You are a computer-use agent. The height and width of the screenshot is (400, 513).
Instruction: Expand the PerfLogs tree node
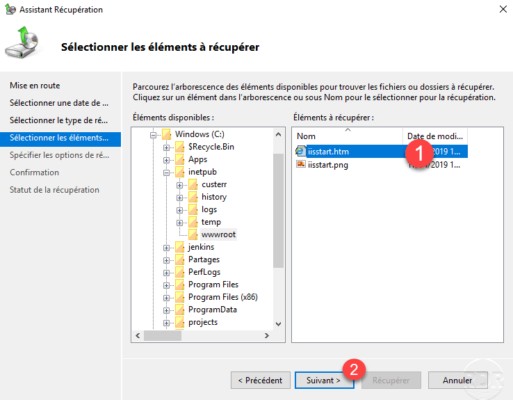[x=166, y=273]
